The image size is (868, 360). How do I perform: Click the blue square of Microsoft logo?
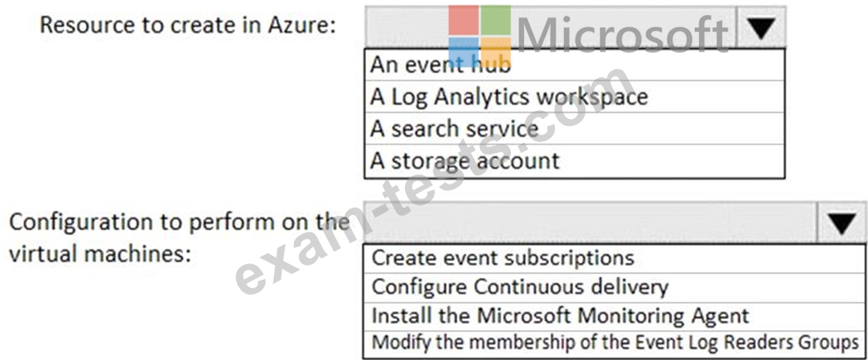click(464, 52)
